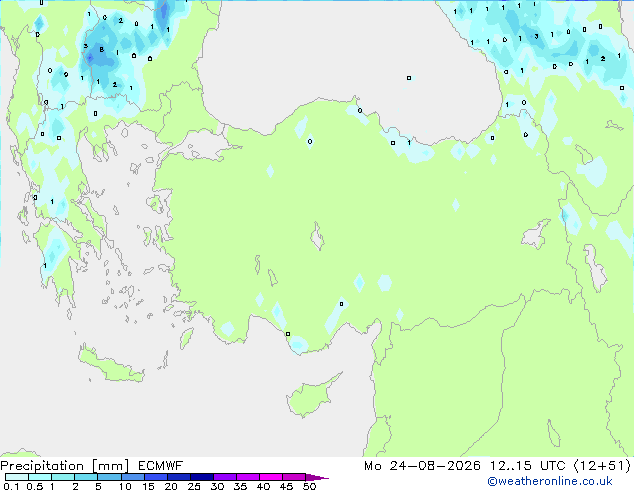
Task: Click the 25–30 mm dark blue legend swatch
Action: [202, 477]
